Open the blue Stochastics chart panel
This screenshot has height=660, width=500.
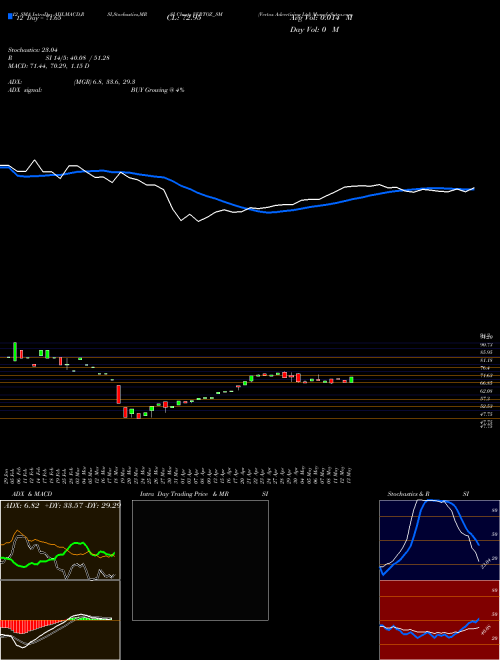coord(439,540)
